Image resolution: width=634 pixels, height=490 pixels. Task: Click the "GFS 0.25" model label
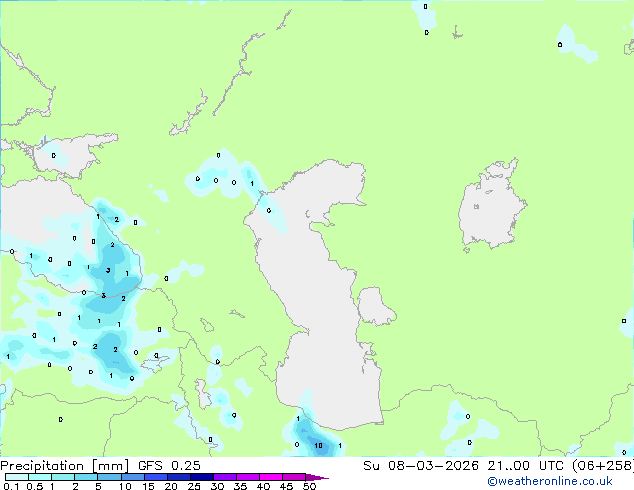click(169, 466)
